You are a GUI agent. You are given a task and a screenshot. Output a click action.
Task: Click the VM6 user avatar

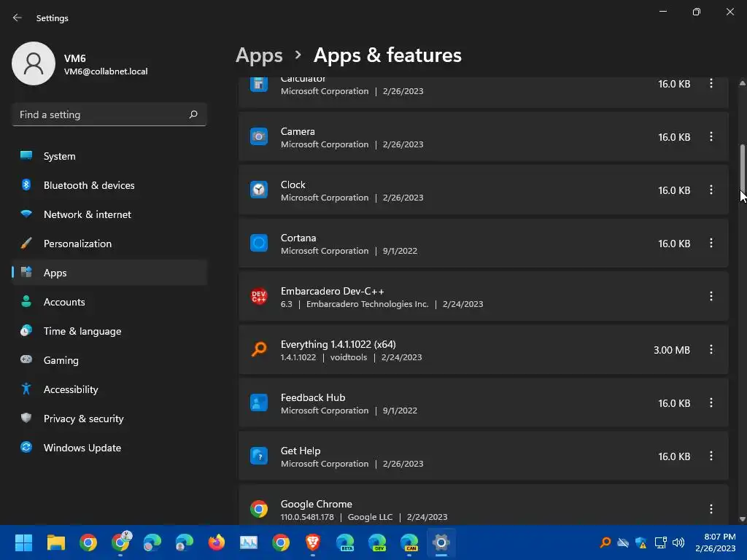click(34, 63)
